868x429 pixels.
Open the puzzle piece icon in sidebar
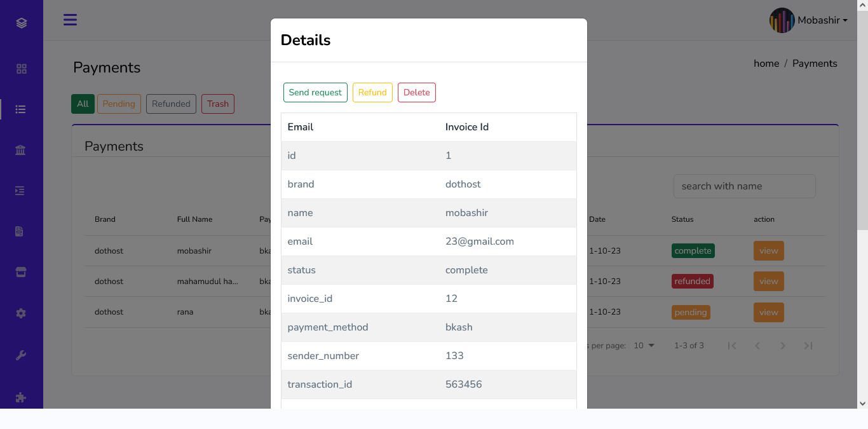pyautogui.click(x=21, y=397)
